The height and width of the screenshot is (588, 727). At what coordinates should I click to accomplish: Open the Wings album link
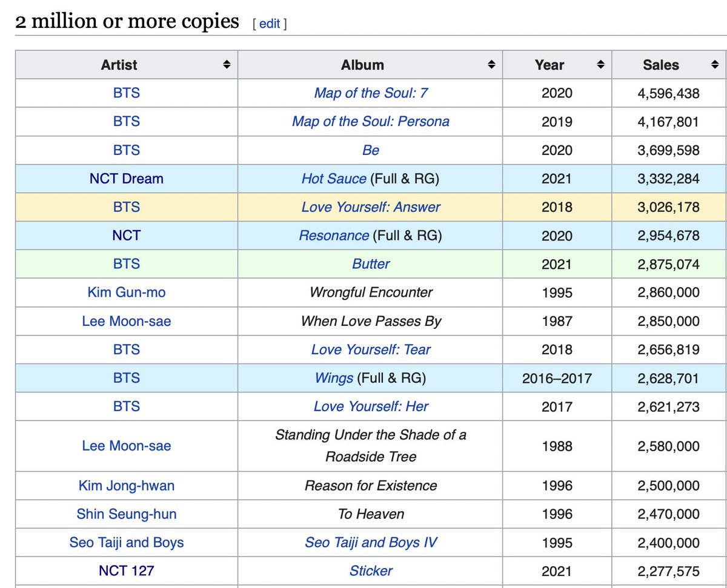click(334, 378)
